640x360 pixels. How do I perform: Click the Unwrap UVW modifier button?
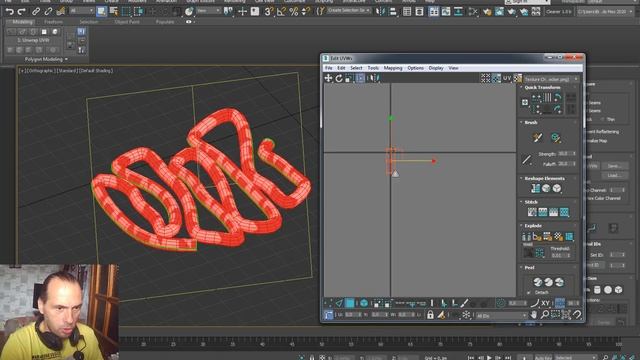coord(33,40)
